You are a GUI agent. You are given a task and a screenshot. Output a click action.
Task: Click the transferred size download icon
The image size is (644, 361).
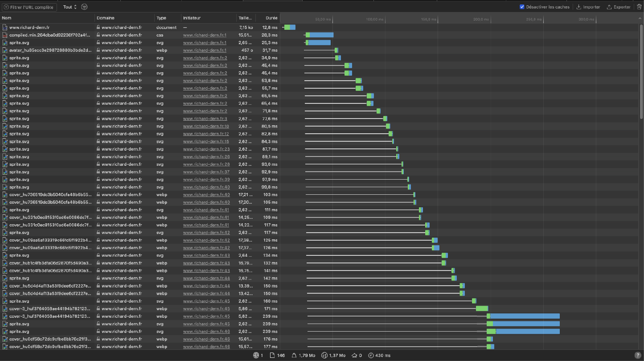coord(324,355)
